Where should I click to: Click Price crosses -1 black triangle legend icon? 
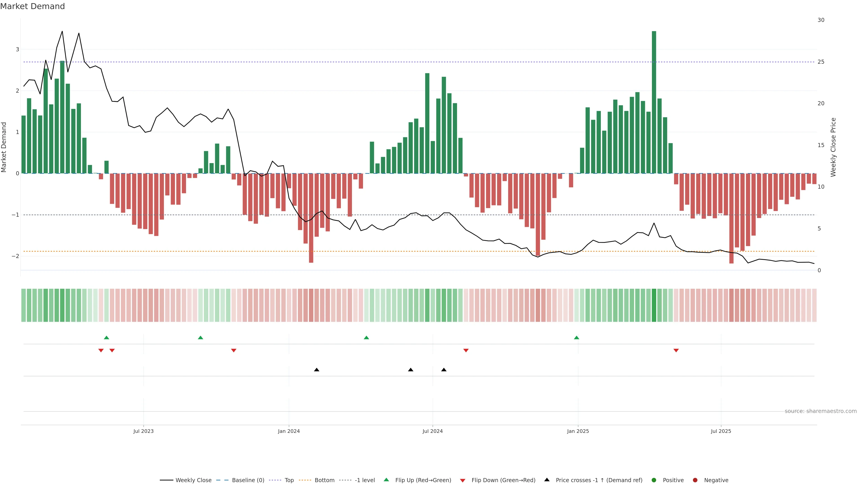point(547,480)
